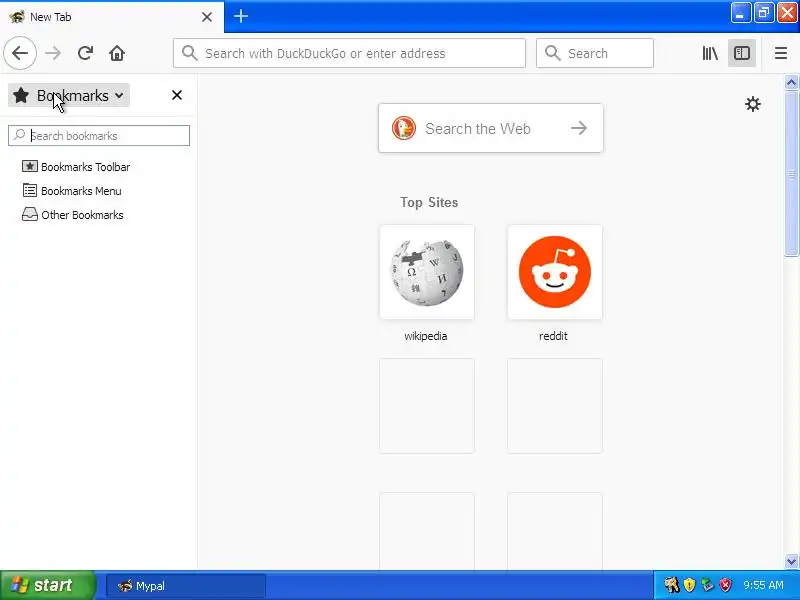Image resolution: width=800 pixels, height=600 pixels.
Task: Toggle the sidebar button in toolbar
Action: point(742,53)
